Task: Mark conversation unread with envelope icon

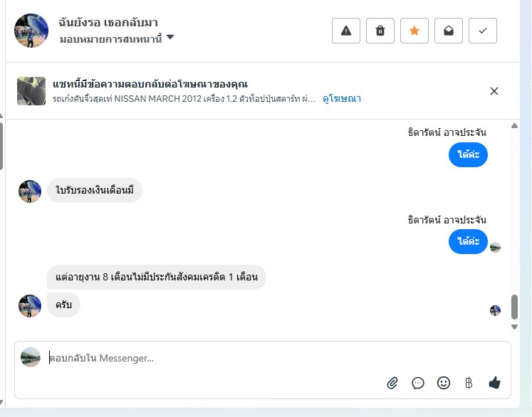Action: click(449, 31)
